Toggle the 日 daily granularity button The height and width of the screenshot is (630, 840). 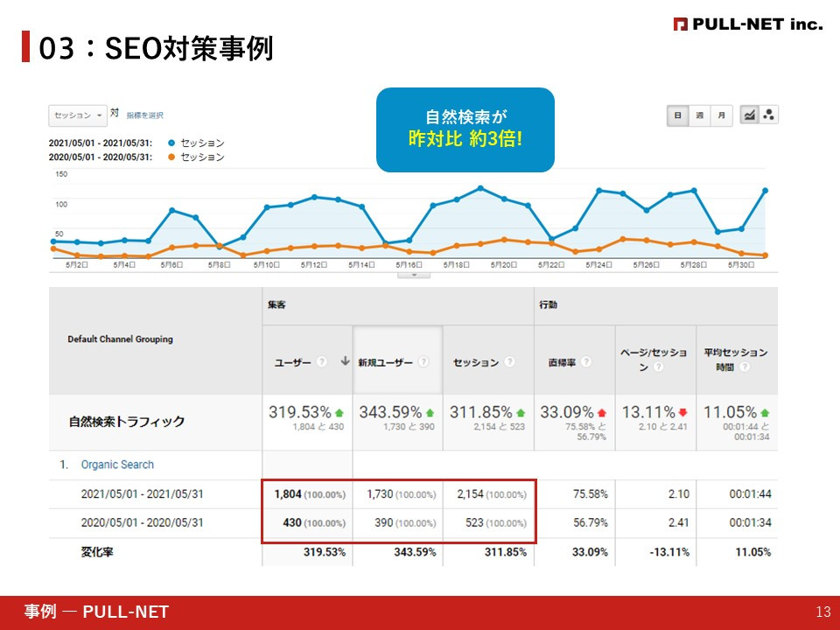[x=678, y=114]
